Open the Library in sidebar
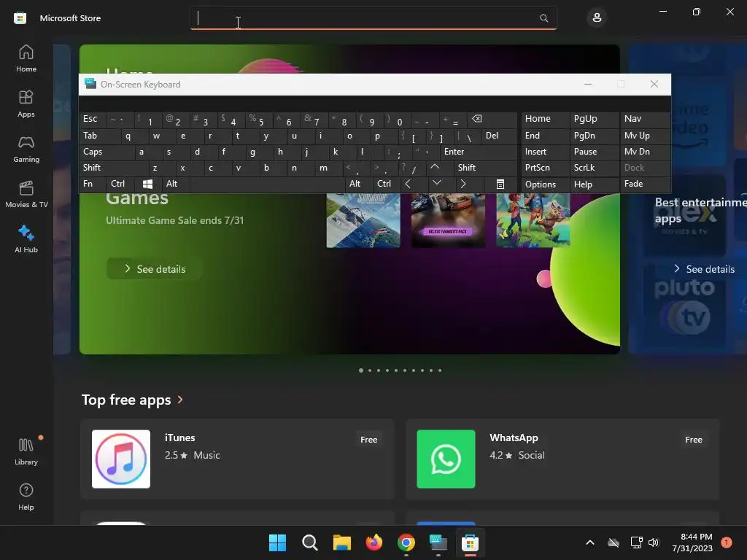The width and height of the screenshot is (747, 560). pyautogui.click(x=26, y=451)
